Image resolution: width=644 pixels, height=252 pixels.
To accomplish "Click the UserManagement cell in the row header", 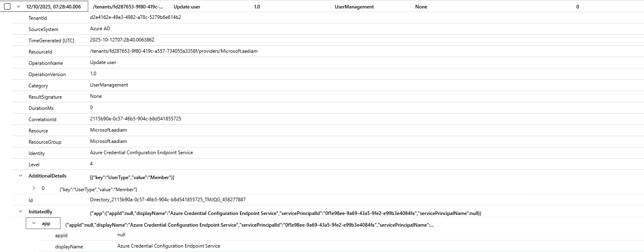I will point(354,7).
